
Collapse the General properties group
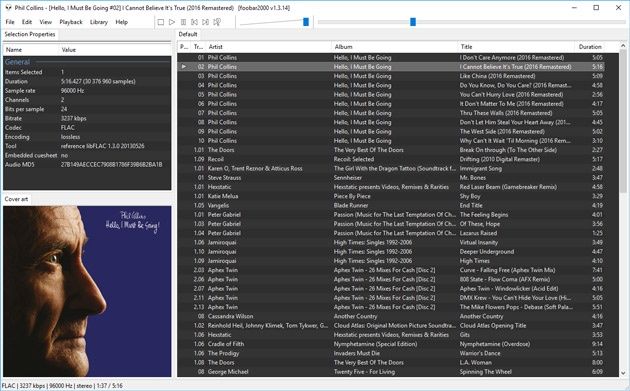17,62
